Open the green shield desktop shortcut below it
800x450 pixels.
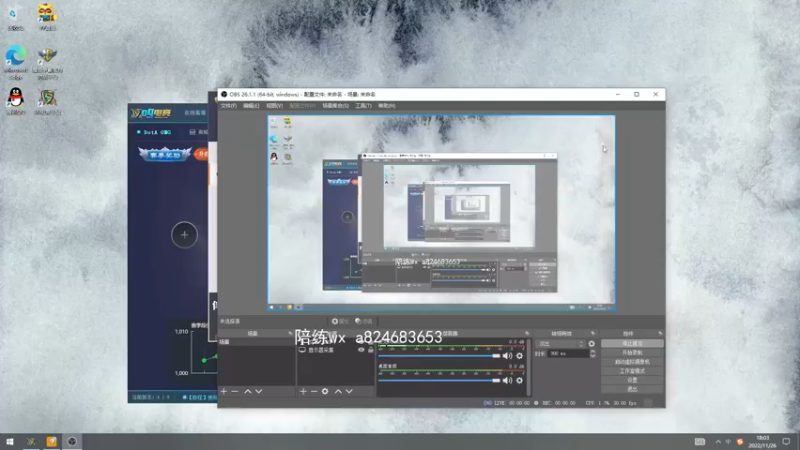click(47, 101)
